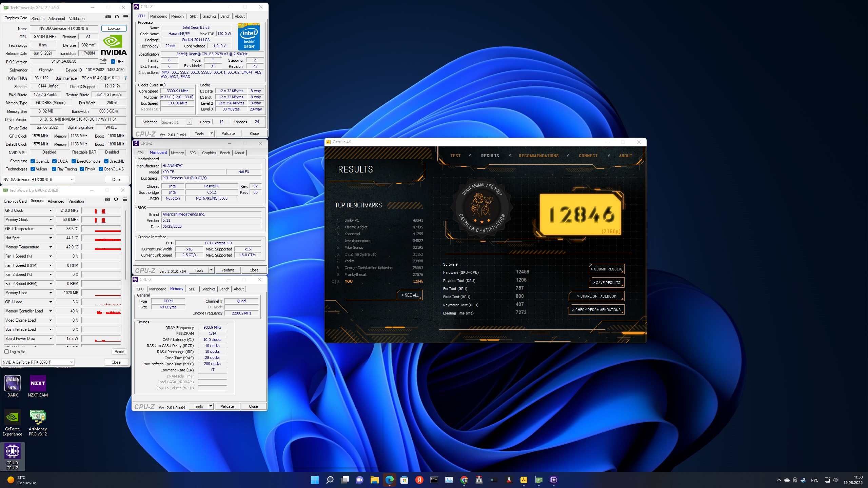Screen dimensions: 868x488
Task: Open the RECOMMENDATIONS tab in Catzilla
Action: pyautogui.click(x=538, y=156)
